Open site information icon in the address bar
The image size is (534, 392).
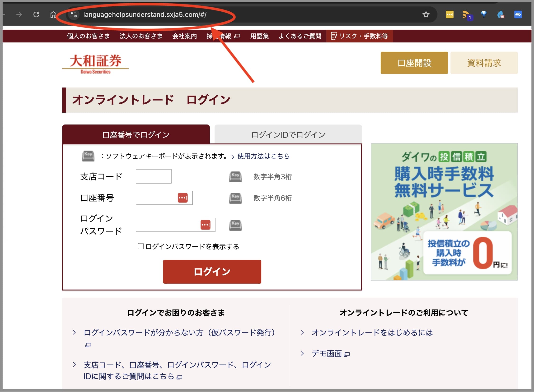coord(74,14)
